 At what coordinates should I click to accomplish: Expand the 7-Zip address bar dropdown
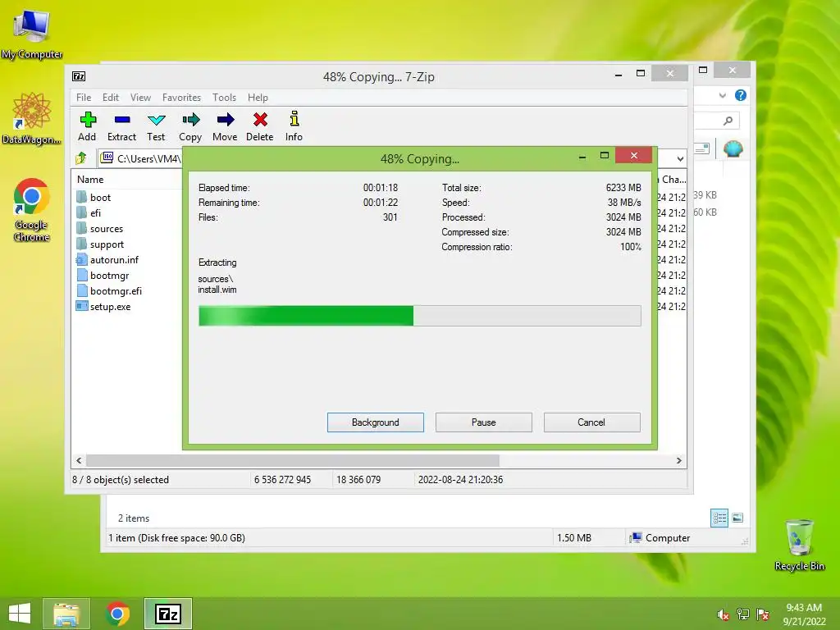tap(680, 158)
